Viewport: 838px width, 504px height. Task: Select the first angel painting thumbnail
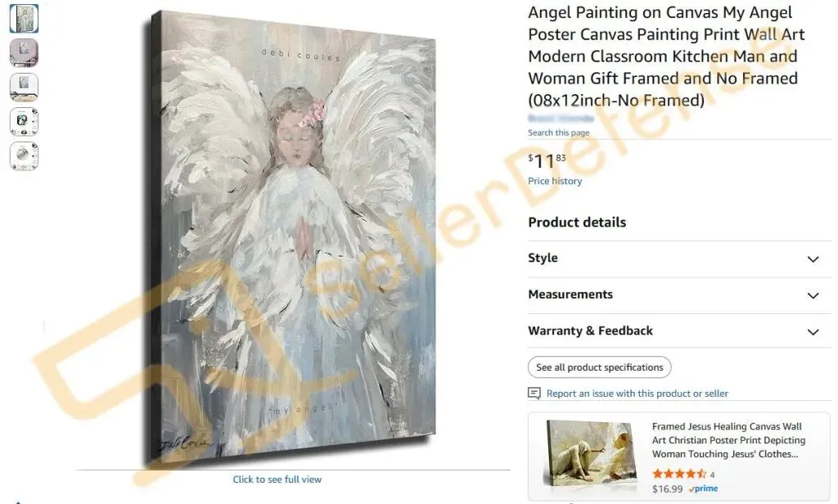(x=24, y=18)
